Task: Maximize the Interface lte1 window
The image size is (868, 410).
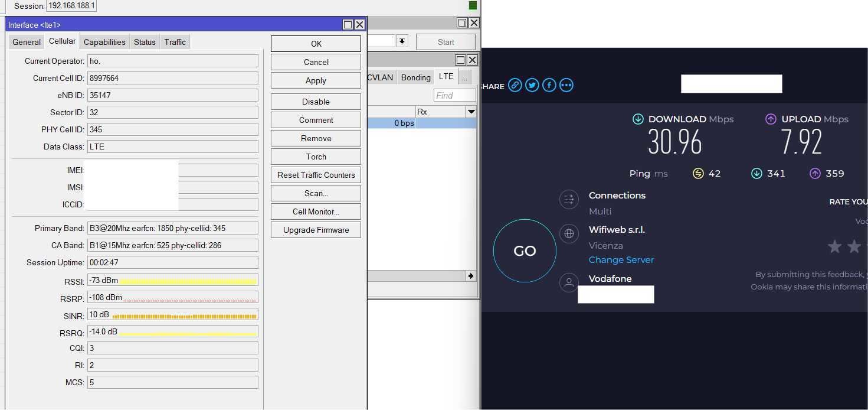Action: tap(348, 24)
